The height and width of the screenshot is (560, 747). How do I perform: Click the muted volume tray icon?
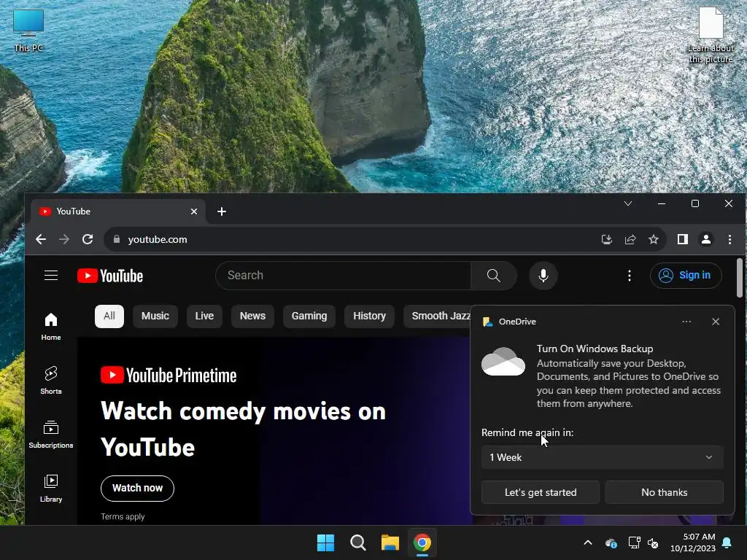(653, 542)
